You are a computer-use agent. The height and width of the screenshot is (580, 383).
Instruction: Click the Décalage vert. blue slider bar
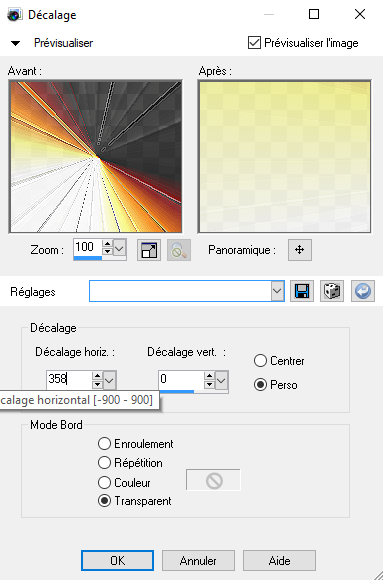point(177,391)
